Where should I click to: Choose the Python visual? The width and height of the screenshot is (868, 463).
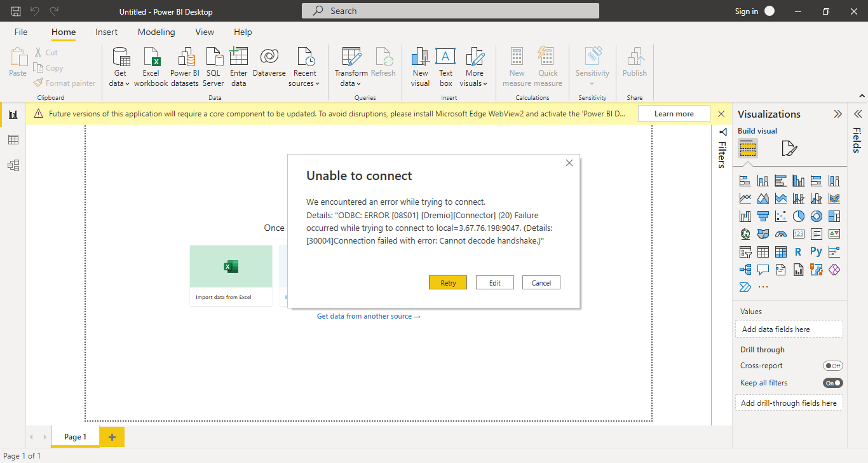[817, 252]
